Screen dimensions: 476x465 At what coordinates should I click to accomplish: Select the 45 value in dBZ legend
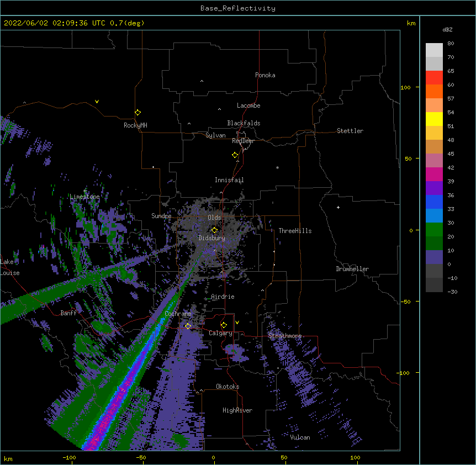451,154
